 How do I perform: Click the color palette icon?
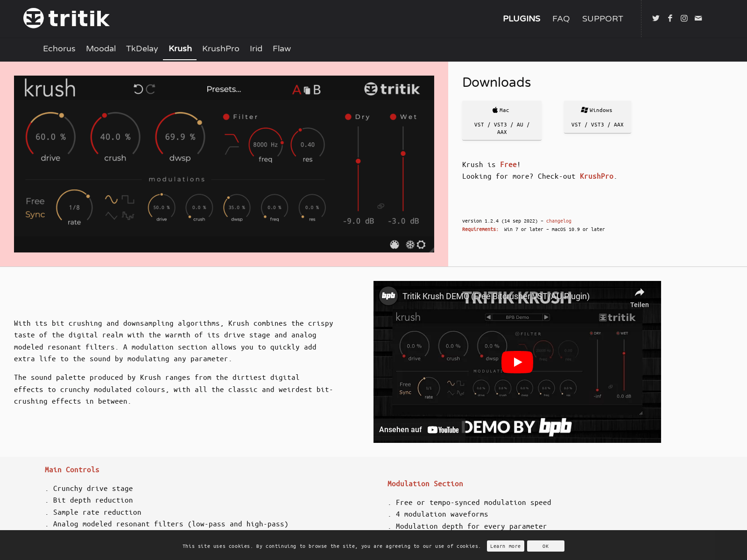(395, 245)
